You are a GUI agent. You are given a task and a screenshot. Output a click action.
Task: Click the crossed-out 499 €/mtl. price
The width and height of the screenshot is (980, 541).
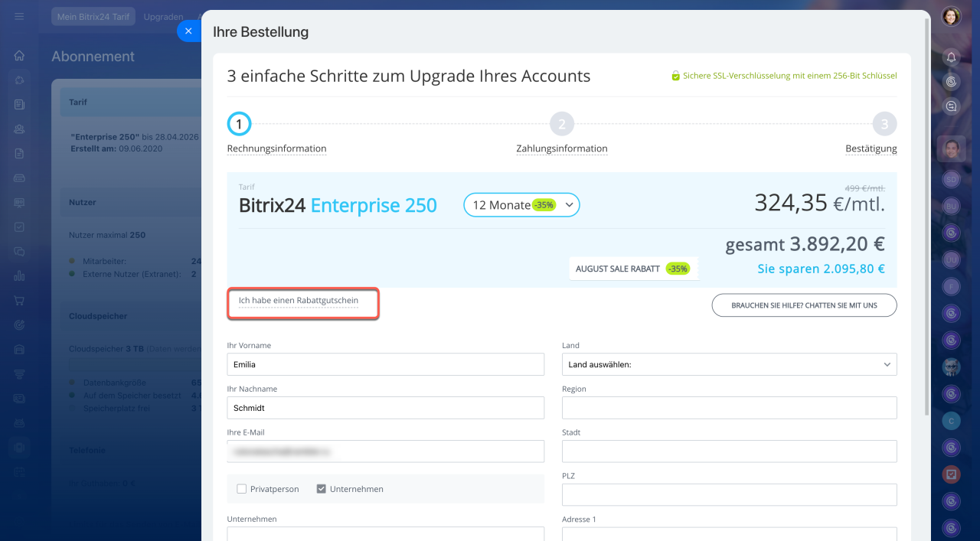coord(864,188)
